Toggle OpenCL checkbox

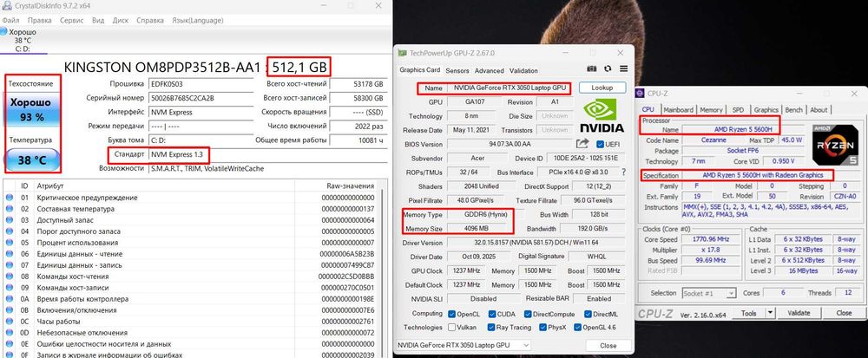pos(451,314)
